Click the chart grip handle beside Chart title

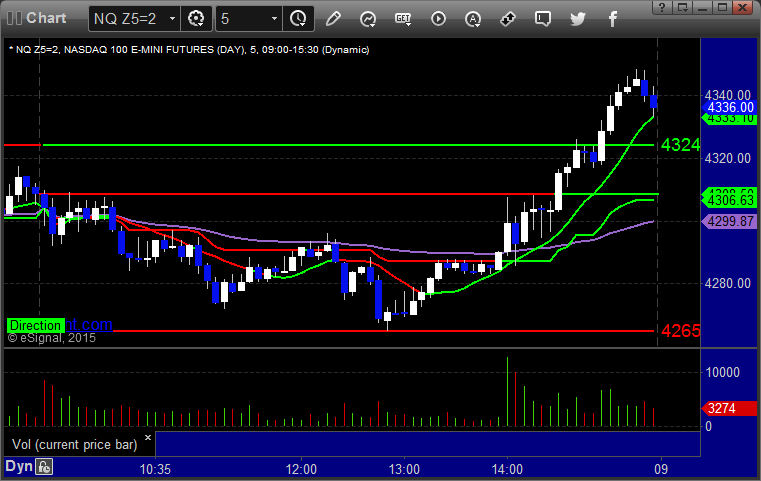[15, 18]
